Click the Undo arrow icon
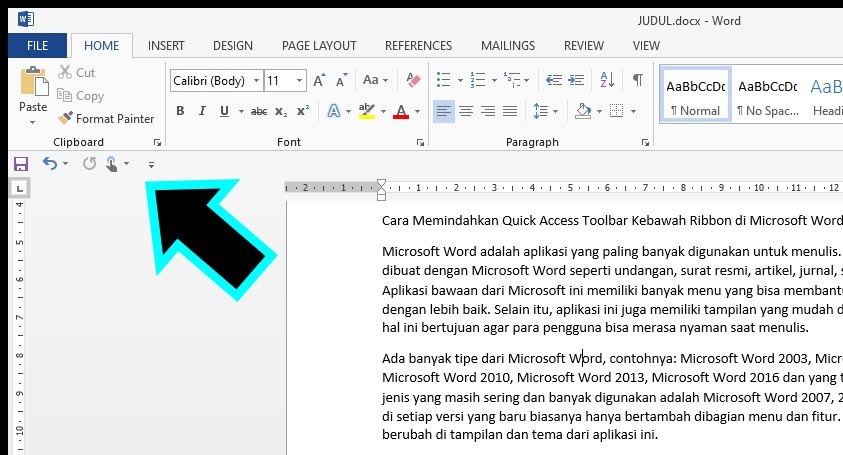 (50, 163)
